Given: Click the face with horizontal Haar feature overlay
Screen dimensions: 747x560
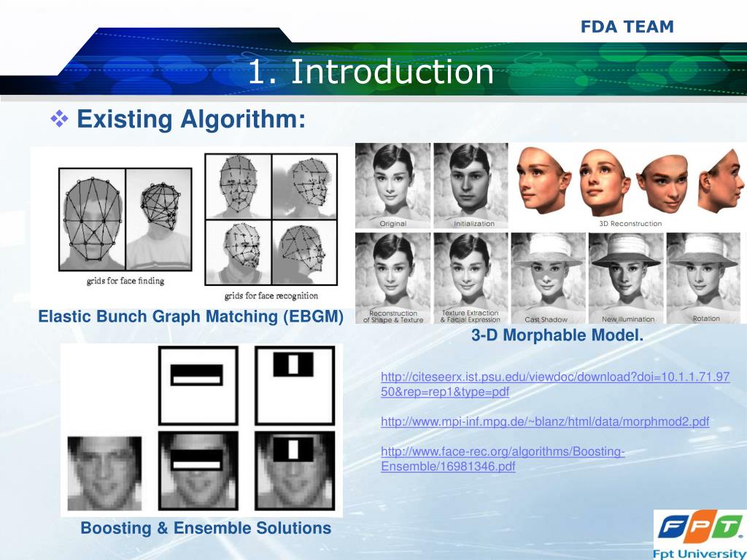Looking at the screenshot, I should (198, 470).
